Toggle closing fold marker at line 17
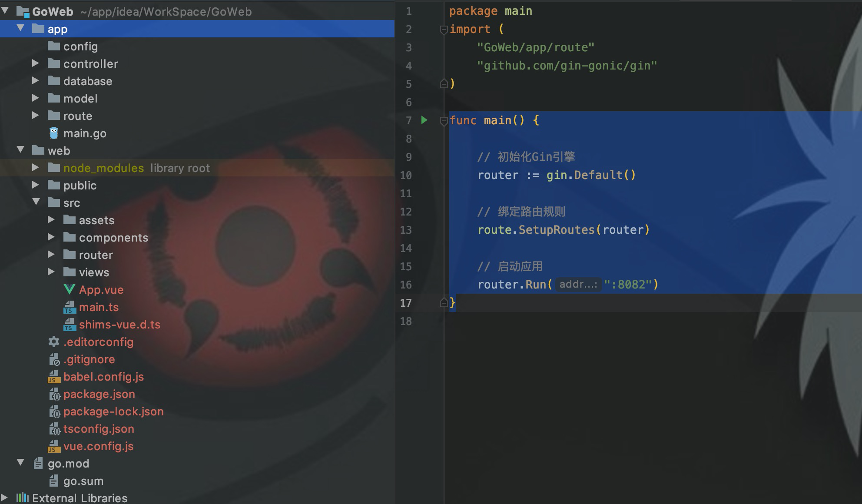Image resolution: width=862 pixels, height=504 pixels. (x=444, y=303)
